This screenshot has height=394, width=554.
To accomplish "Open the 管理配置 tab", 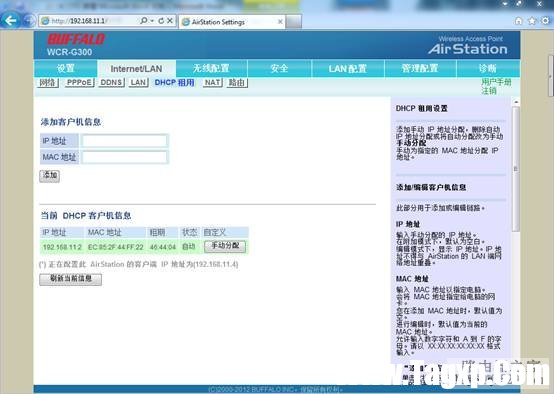I will [420, 69].
